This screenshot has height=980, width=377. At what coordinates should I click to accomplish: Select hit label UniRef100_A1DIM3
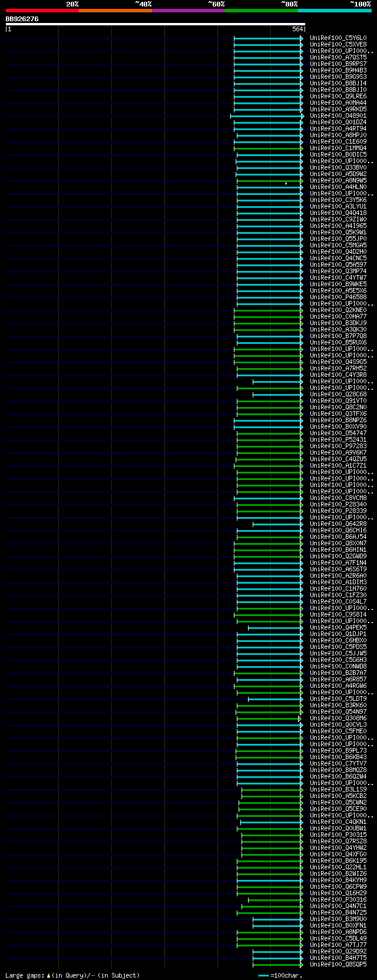(x=338, y=582)
